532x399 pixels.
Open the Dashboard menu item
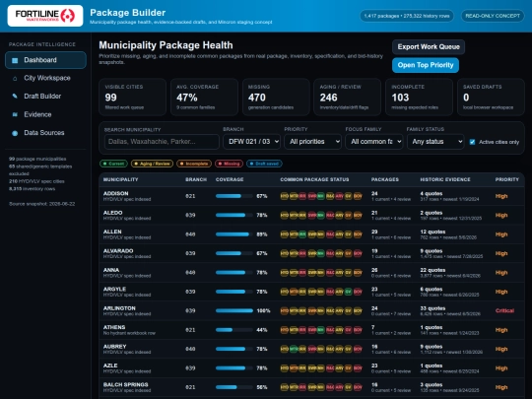pyautogui.click(x=45, y=60)
